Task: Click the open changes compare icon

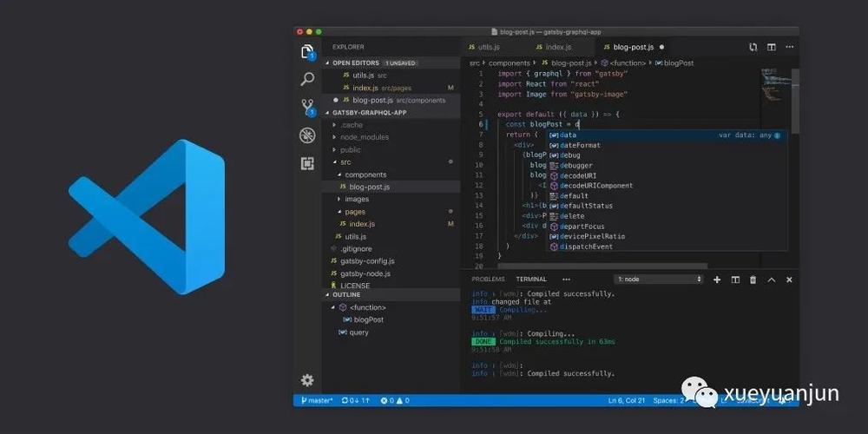Action: pos(753,48)
